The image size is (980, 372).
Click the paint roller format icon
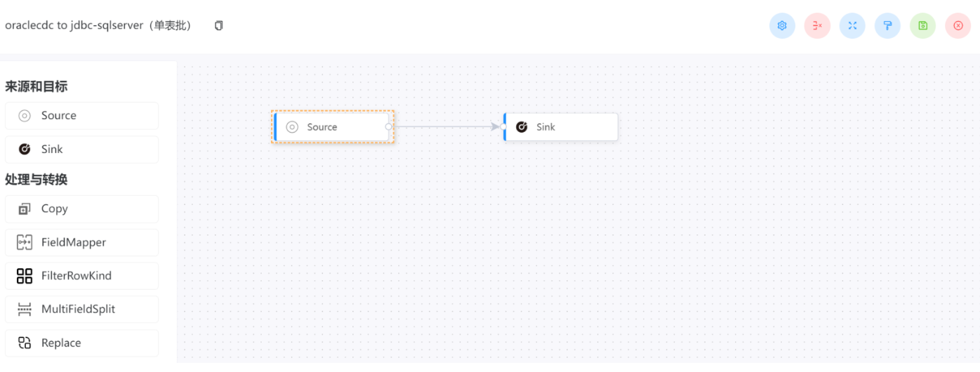pos(887,26)
